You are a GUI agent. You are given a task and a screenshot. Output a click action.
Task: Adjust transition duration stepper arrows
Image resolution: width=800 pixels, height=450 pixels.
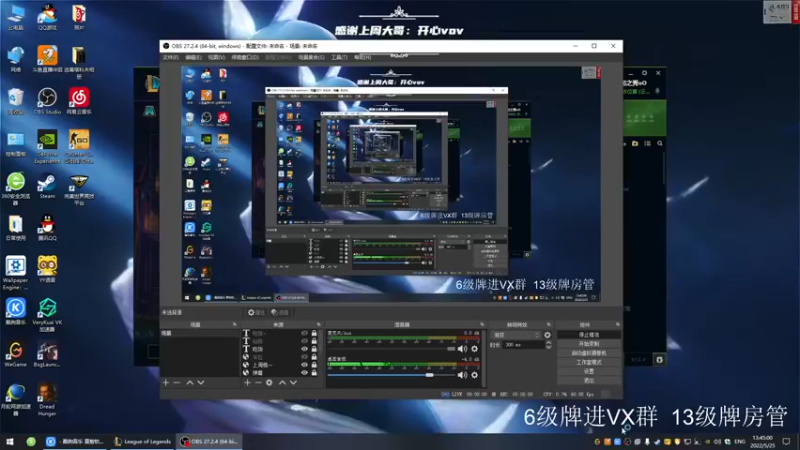tap(548, 345)
